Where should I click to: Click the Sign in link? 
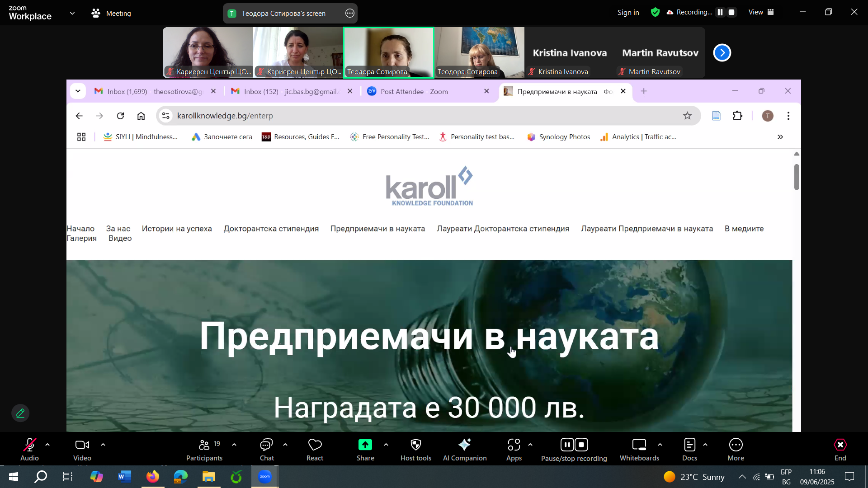click(x=628, y=13)
